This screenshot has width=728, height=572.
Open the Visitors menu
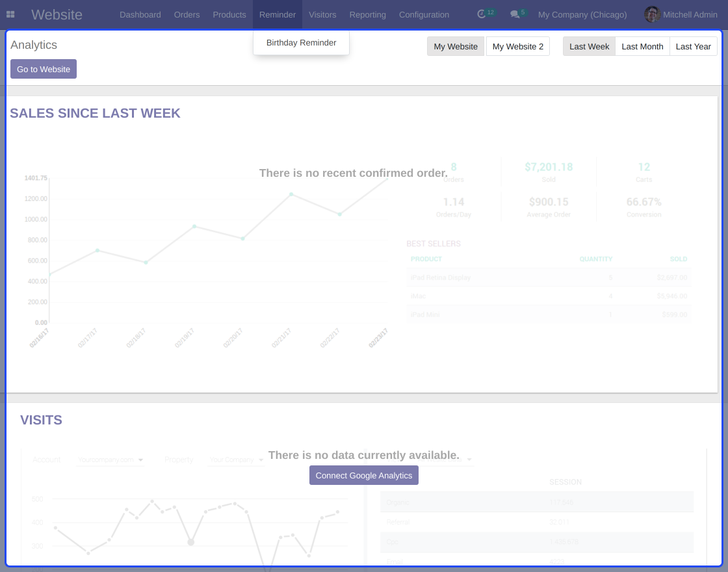tap(322, 14)
